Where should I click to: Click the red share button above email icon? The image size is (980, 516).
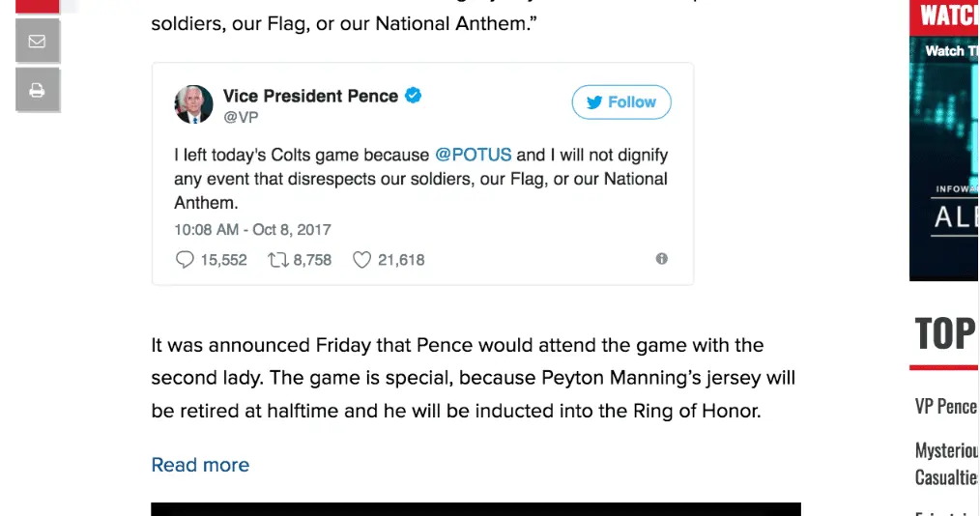pyautogui.click(x=38, y=5)
